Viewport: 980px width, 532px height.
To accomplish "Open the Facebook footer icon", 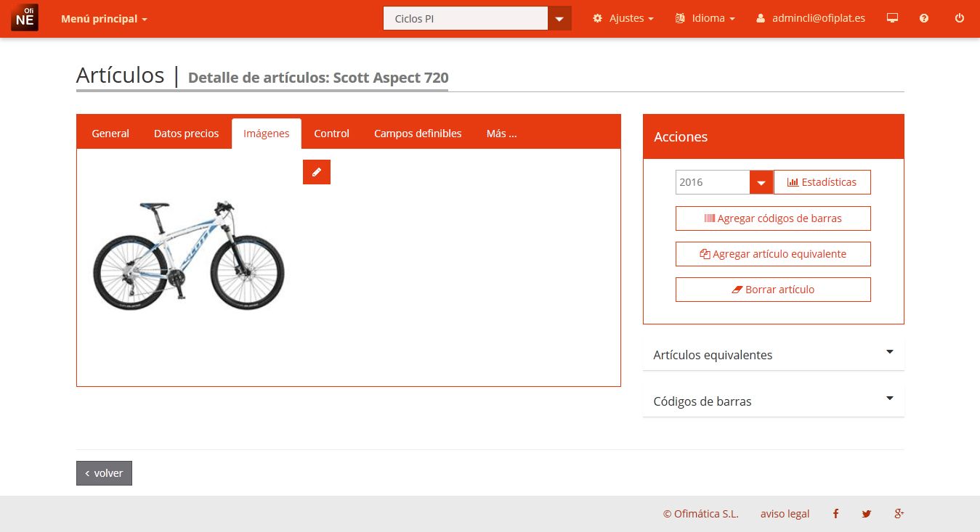I will pyautogui.click(x=835, y=514).
